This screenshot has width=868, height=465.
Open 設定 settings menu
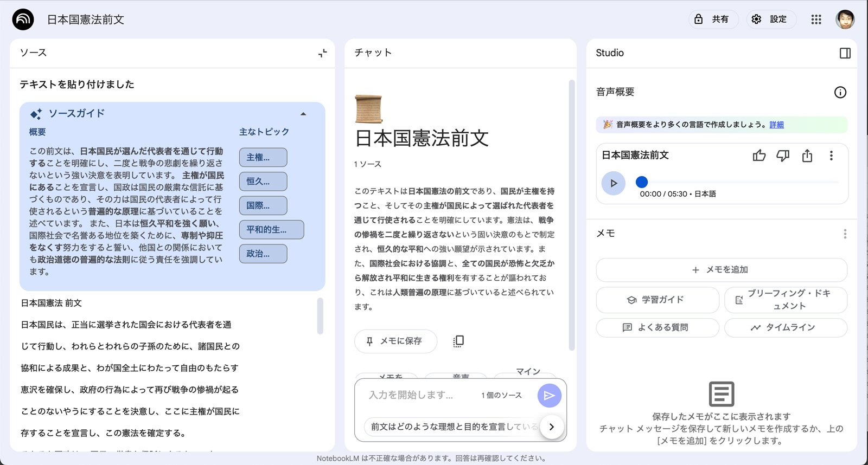tap(770, 20)
